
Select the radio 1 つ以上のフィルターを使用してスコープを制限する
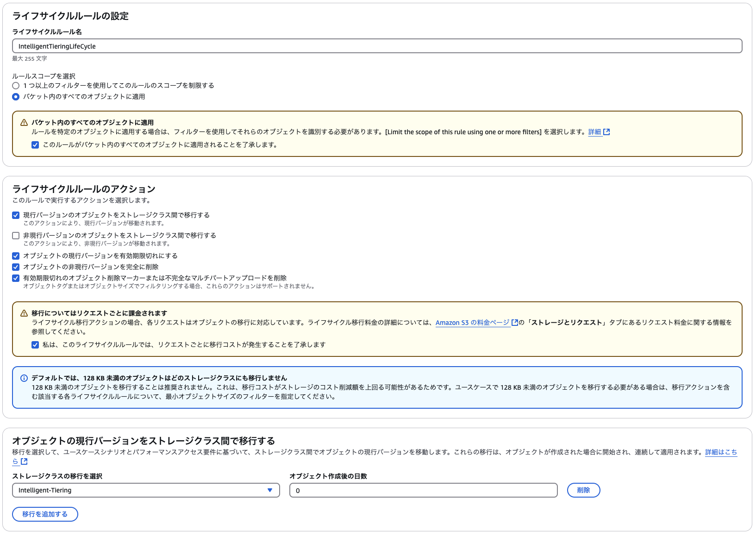(x=16, y=86)
